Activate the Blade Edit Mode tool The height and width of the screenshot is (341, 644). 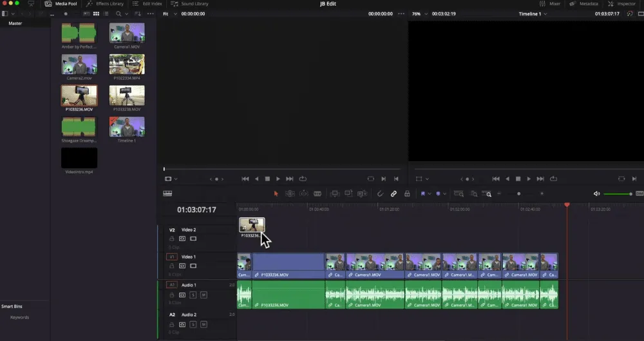[x=317, y=193]
